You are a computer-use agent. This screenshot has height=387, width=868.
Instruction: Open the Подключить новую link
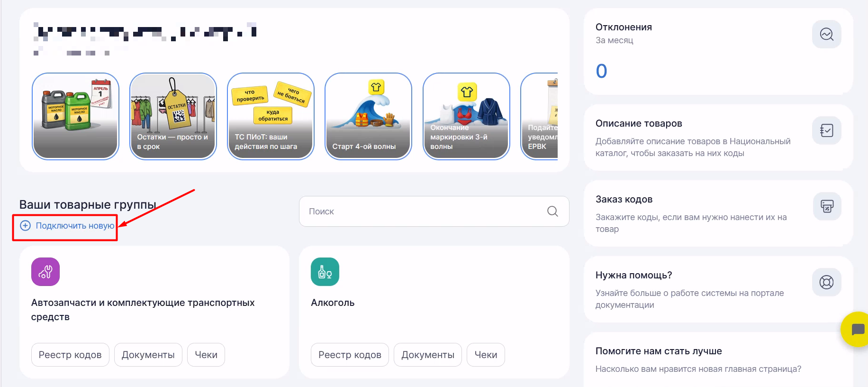coord(75,226)
